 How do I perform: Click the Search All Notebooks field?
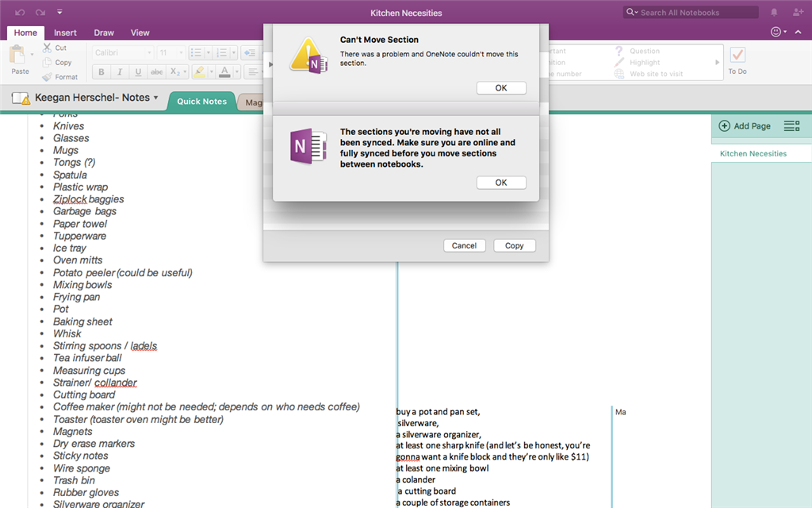tap(691, 13)
